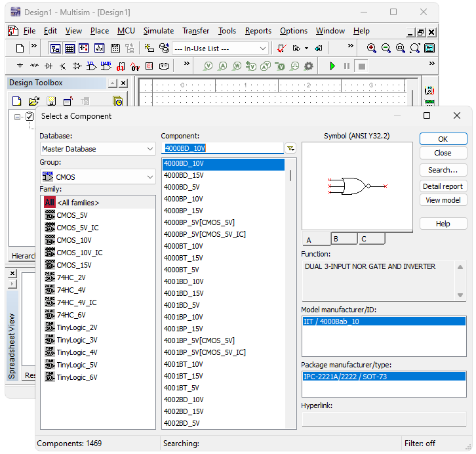
Task: Click the Place Diode toolbar icon
Action: pos(49,66)
